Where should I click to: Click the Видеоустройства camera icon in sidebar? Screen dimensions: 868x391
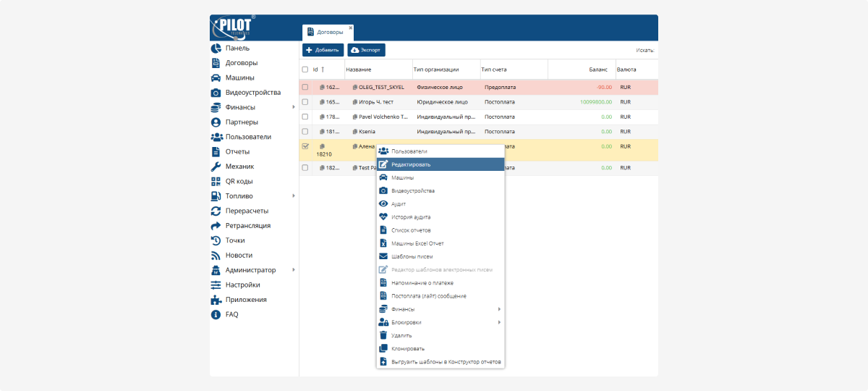(216, 93)
